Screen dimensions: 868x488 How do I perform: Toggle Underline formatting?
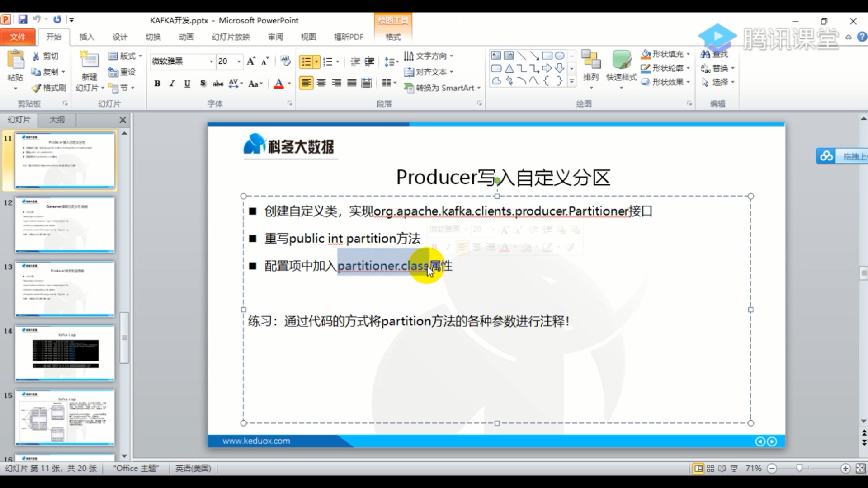tap(187, 83)
